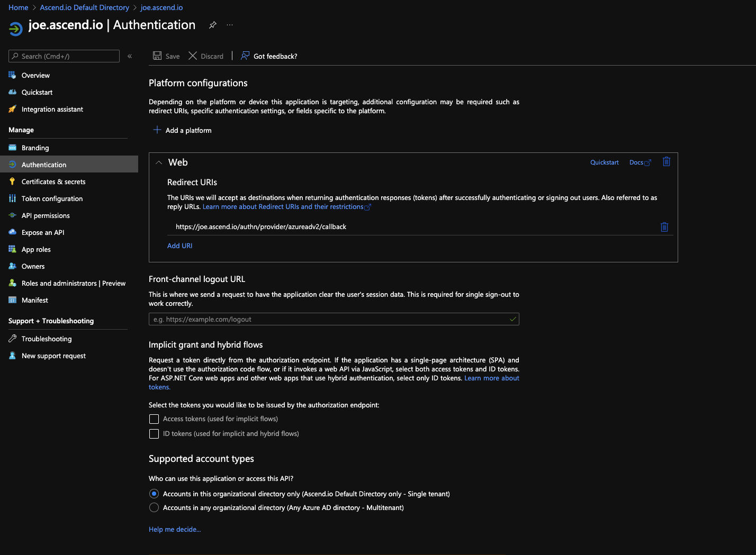Click the Token configuration bars icon
This screenshot has height=555, width=756.
click(12, 198)
